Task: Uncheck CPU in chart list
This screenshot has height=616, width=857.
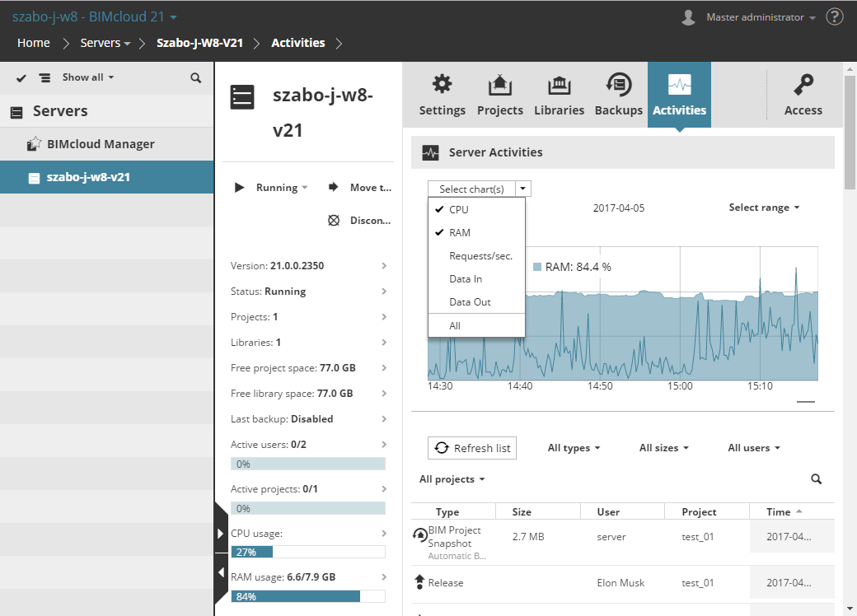Action: [458, 210]
